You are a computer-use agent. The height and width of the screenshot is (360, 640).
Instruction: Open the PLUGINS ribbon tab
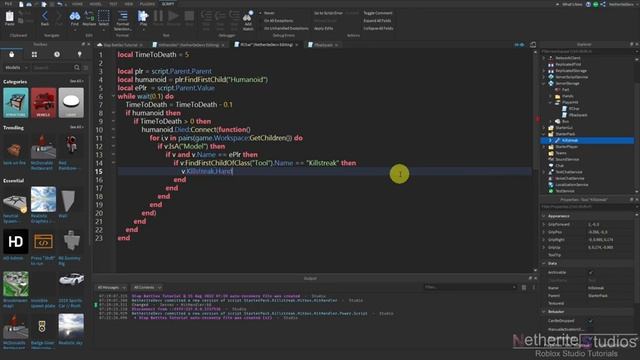pyautogui.click(x=147, y=4)
